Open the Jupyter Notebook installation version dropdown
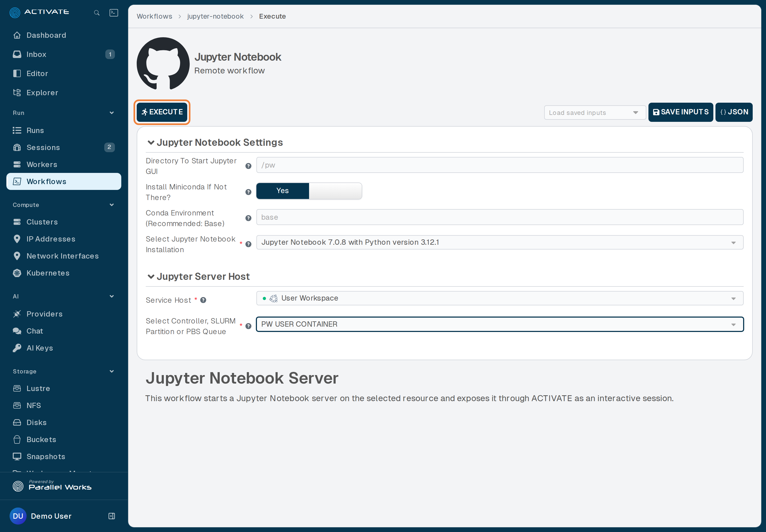The height and width of the screenshot is (532, 766). pyautogui.click(x=500, y=242)
